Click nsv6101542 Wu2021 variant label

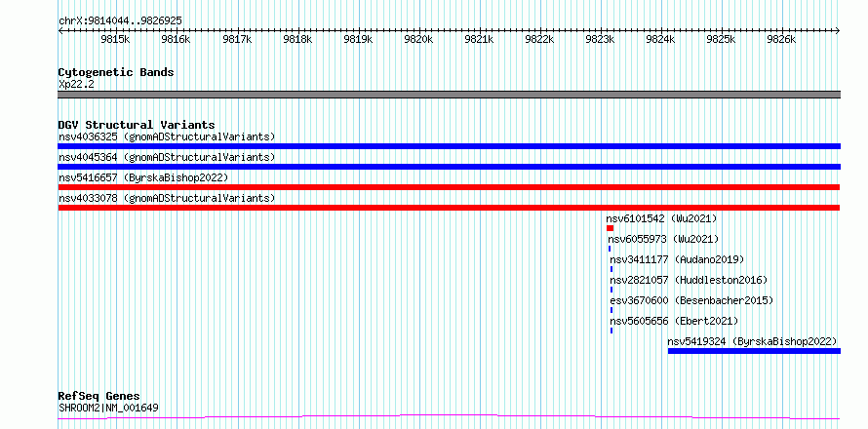coord(661,218)
